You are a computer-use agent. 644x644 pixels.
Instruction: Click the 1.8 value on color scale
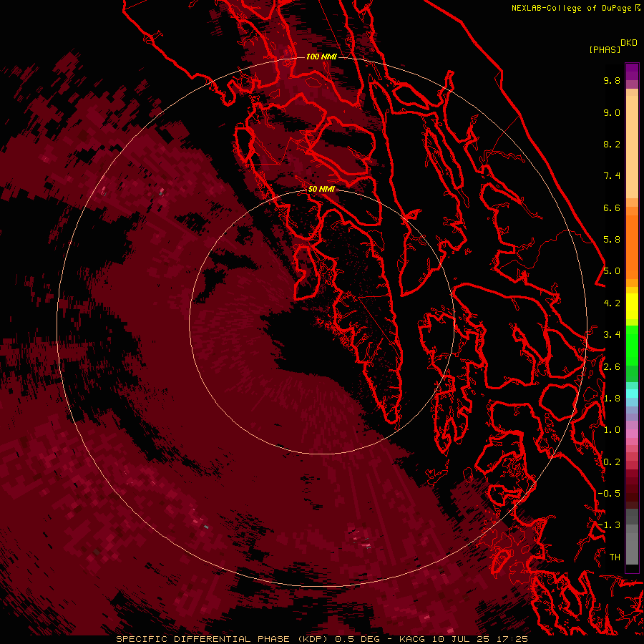(612, 399)
